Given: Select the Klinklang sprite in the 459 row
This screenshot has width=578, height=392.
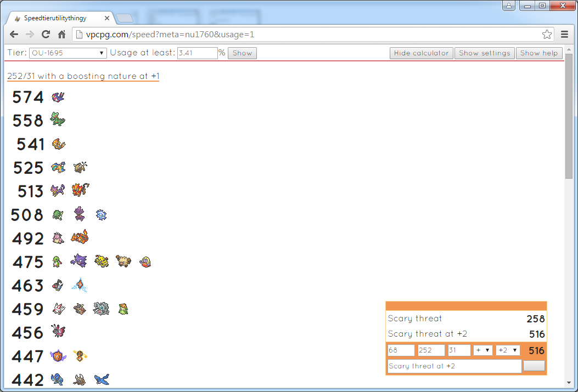Looking at the screenshot, I should click(101, 309).
